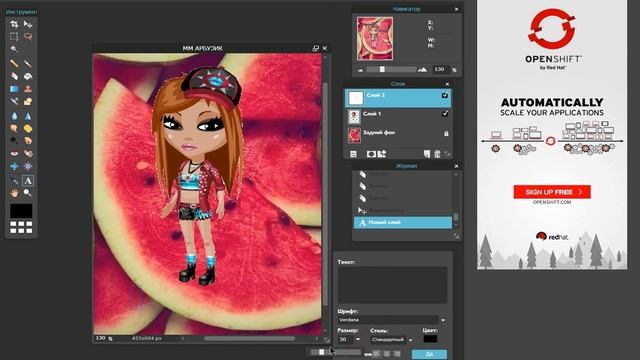
Task: Select the Zoom magnifier tool
Action: tap(28, 193)
